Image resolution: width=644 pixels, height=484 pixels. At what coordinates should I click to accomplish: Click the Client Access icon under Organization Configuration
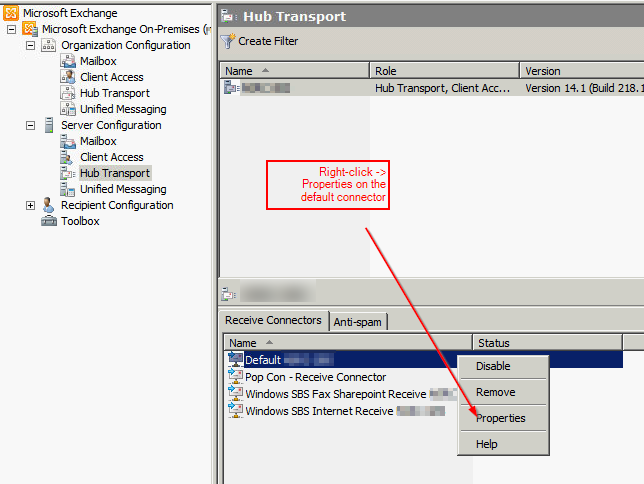tap(68, 77)
